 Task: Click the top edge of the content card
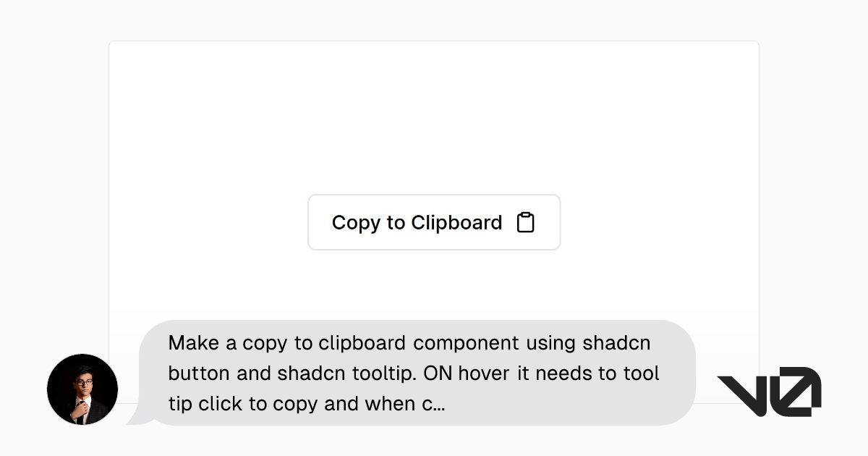coord(434,41)
